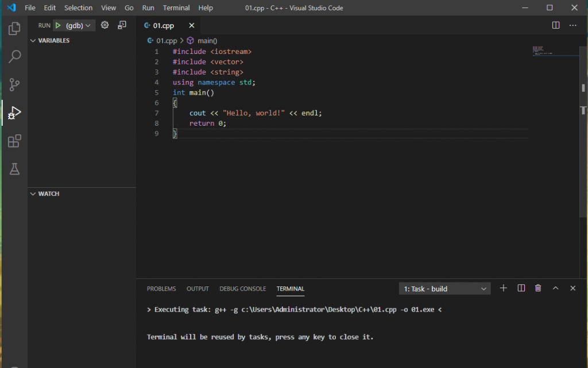Open the Search view in activity bar
The width and height of the screenshot is (588, 368).
(x=14, y=57)
